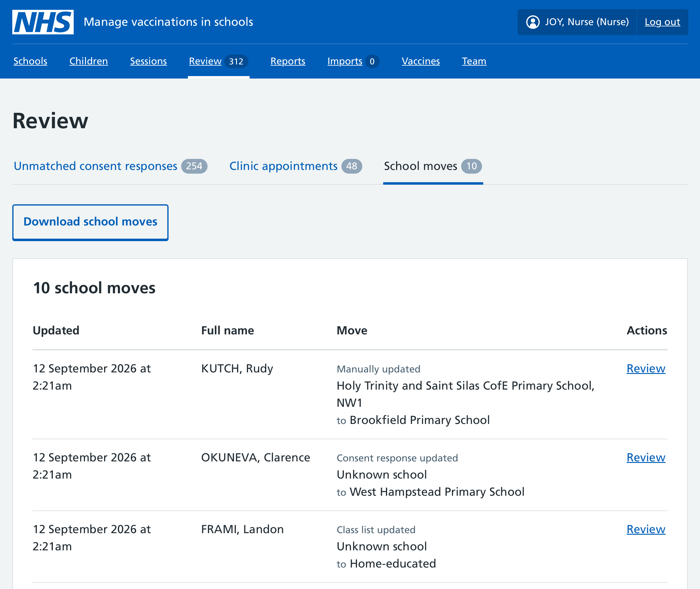Viewport: 700px width, 589px height.
Task: Click the 254 count badge
Action: pyautogui.click(x=194, y=166)
